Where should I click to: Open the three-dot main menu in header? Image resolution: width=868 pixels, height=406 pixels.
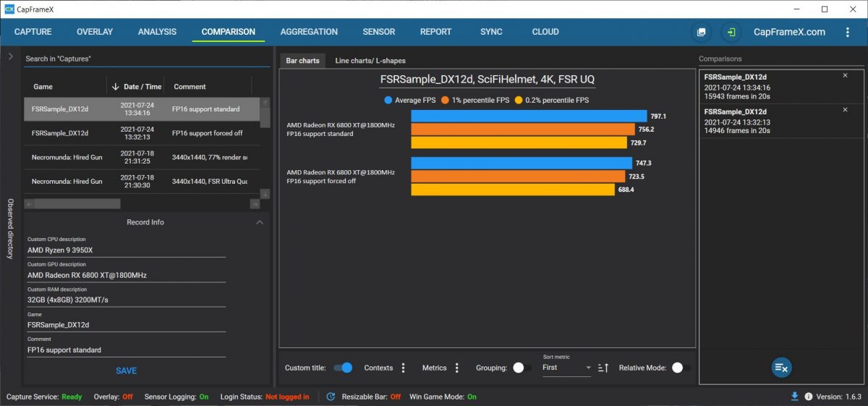pyautogui.click(x=847, y=33)
